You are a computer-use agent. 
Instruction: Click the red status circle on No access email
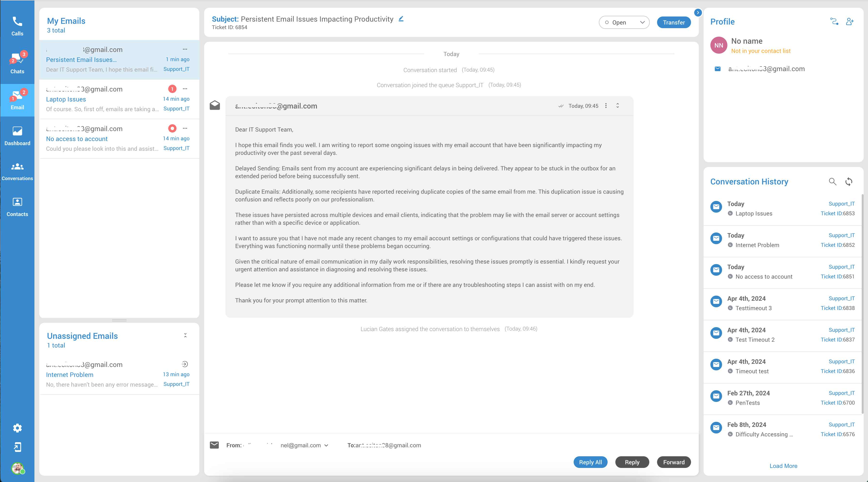(172, 128)
